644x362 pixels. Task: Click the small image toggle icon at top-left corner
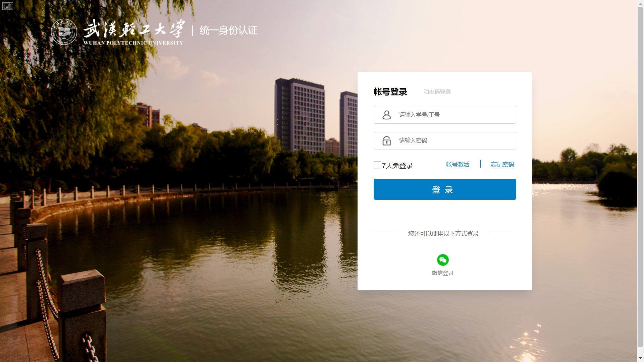pos(7,6)
